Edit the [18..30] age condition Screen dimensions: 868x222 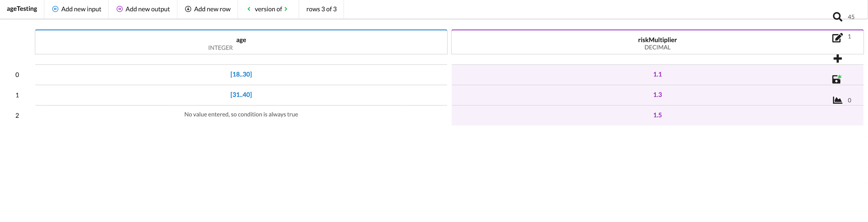point(241,74)
